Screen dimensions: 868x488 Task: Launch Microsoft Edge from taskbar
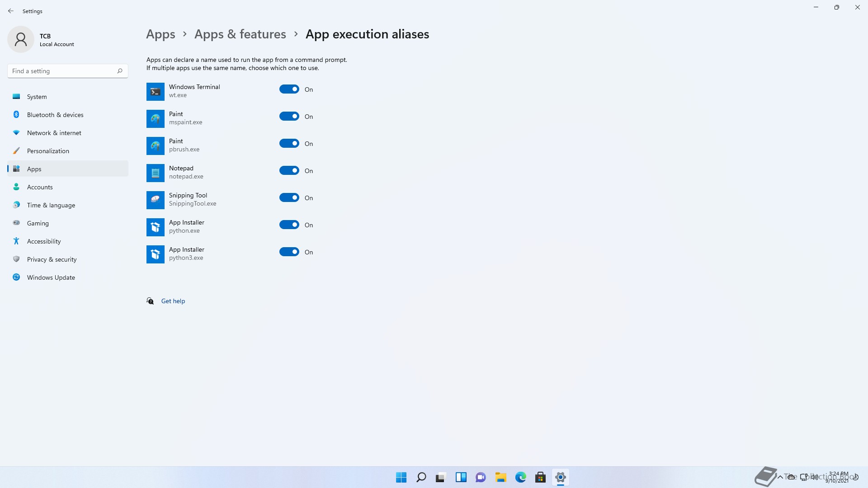pos(520,477)
